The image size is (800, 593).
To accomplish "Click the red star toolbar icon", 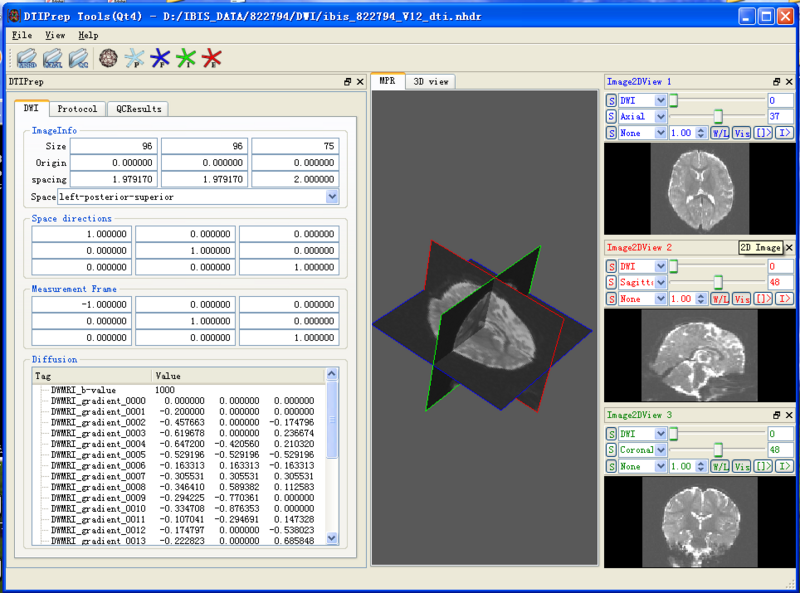I will [210, 57].
